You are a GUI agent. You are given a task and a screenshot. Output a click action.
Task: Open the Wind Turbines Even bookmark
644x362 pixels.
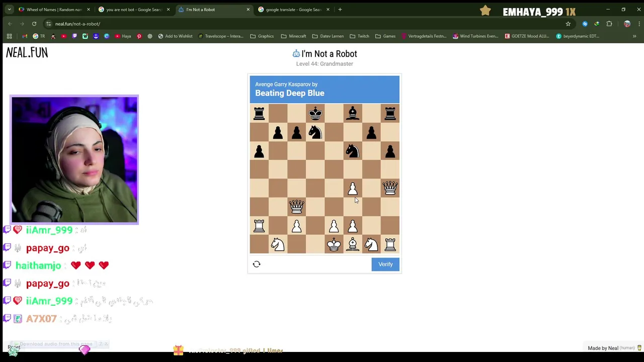pos(475,36)
